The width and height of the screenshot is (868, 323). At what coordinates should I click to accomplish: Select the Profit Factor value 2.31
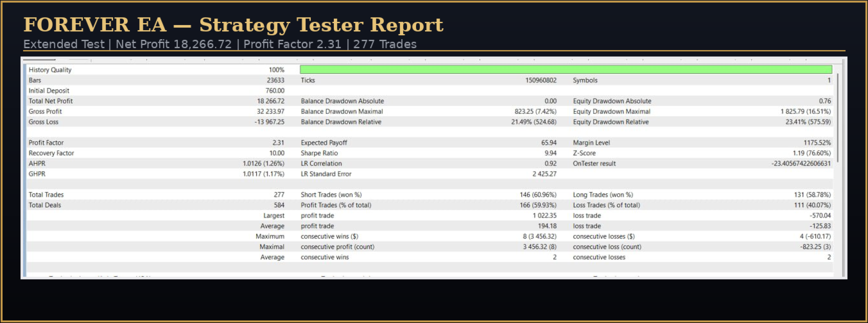click(x=278, y=143)
